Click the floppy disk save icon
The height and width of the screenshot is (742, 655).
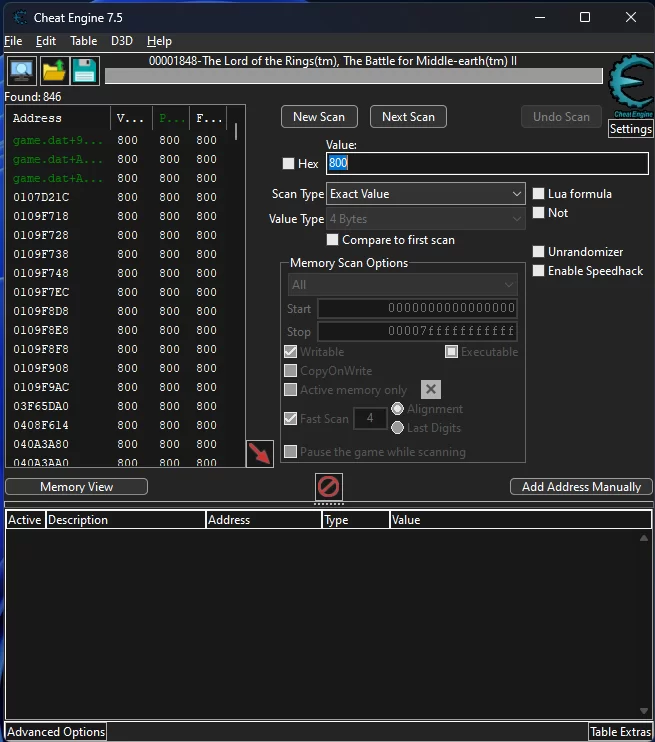(85, 71)
